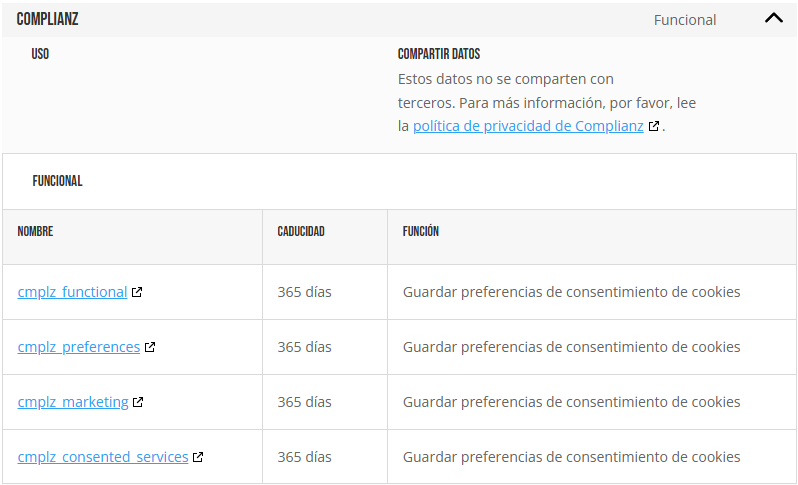Click the Caducidad column header
The height and width of the screenshot is (485, 798).
click(301, 232)
